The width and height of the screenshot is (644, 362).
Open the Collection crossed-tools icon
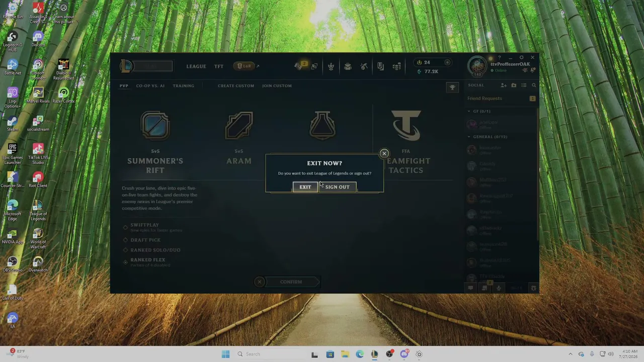(x=364, y=66)
